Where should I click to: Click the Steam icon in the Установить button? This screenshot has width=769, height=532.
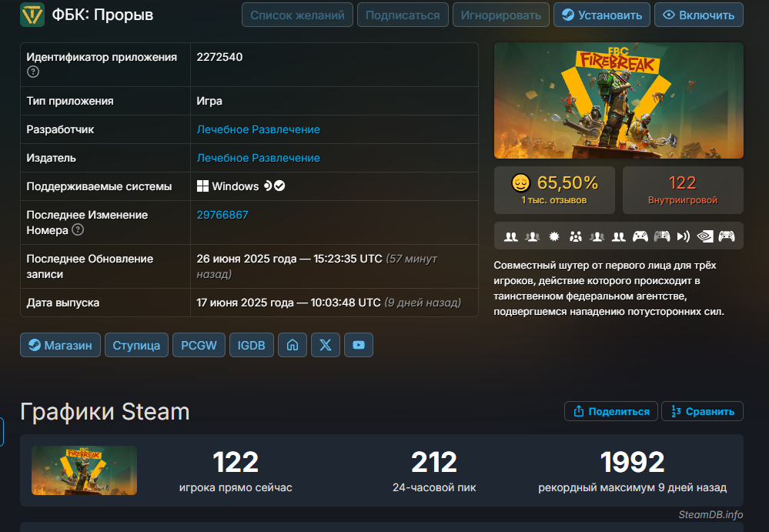568,15
